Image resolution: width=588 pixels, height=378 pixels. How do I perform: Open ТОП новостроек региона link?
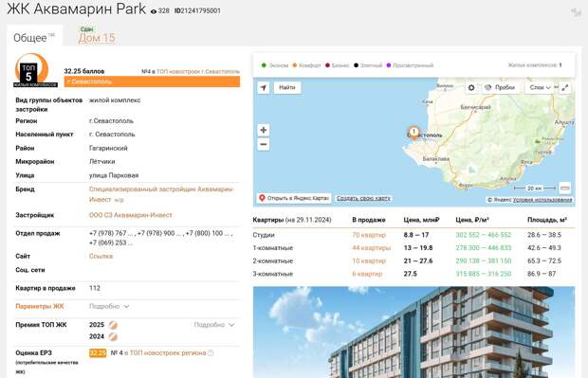point(168,353)
